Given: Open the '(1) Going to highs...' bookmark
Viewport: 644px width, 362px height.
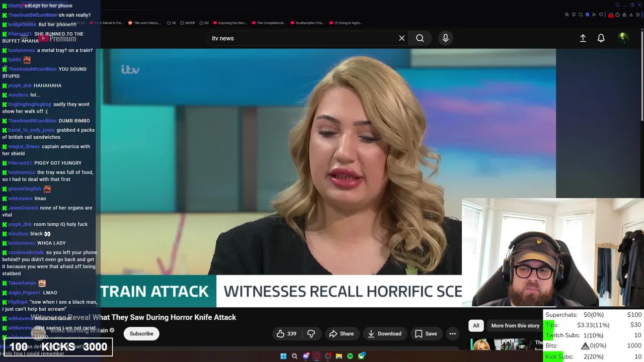Looking at the screenshot, I should [345, 23].
